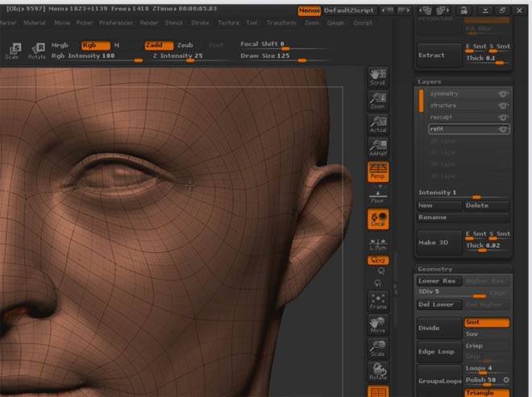The height and width of the screenshot is (397, 532).
Task: Toggle Local transformations icon
Action: point(378,219)
